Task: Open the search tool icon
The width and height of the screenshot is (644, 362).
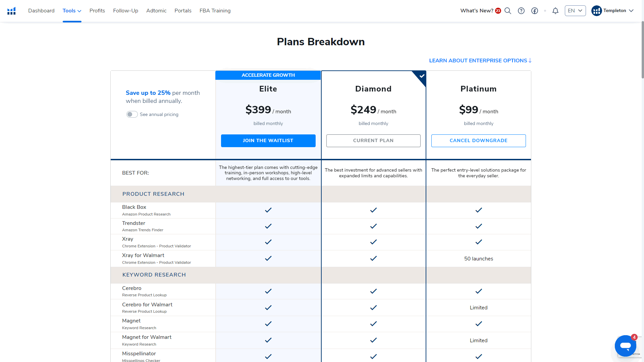Action: (x=508, y=11)
